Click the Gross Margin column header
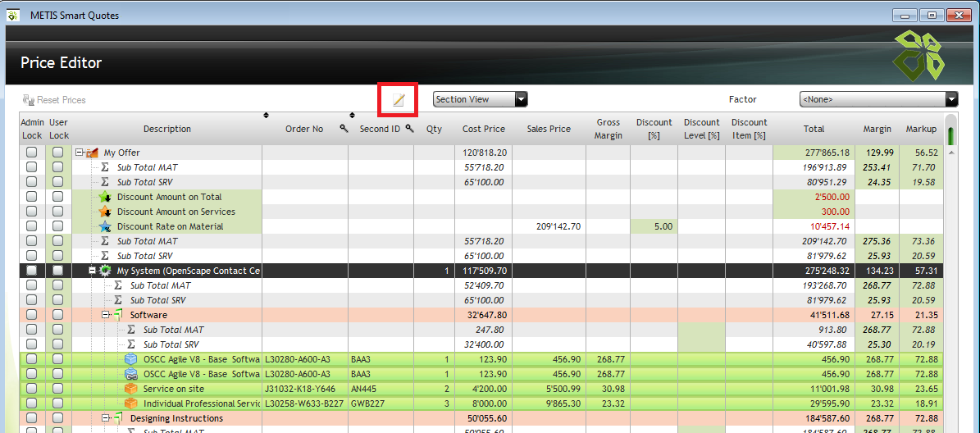This screenshot has width=980, height=433. [609, 129]
